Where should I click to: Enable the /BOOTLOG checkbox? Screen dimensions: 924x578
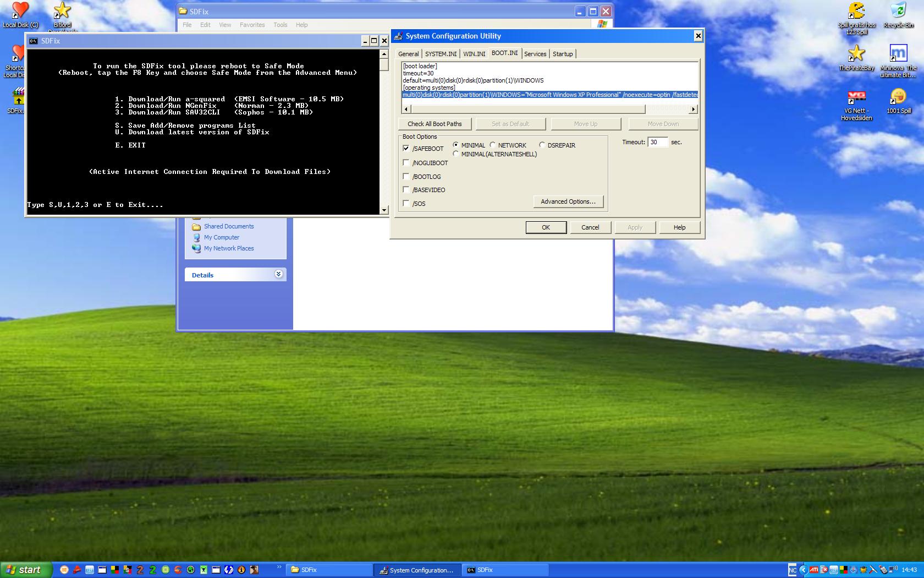click(406, 176)
